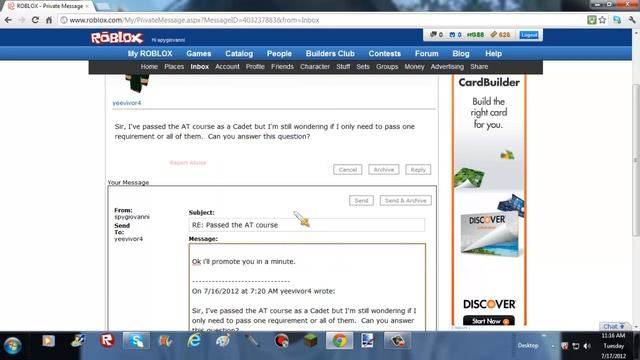
Task: Open Friends in the subnav
Action: click(x=282, y=67)
